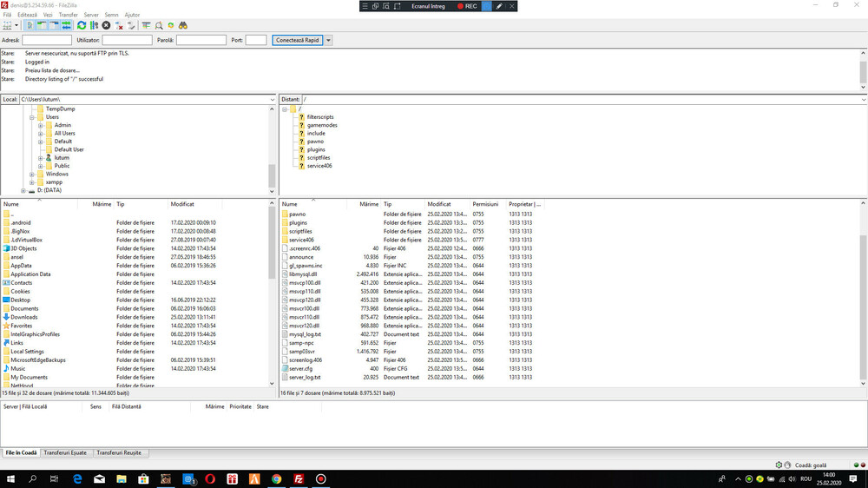Click the Utilizator input field
Image resolution: width=868 pixels, height=488 pixels.
[127, 40]
